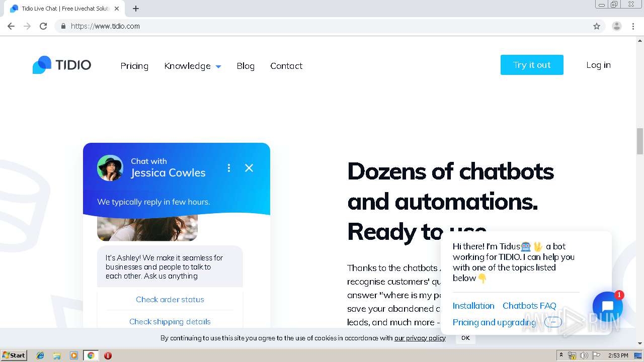Click the scrollbar down arrow

[x=640, y=343]
